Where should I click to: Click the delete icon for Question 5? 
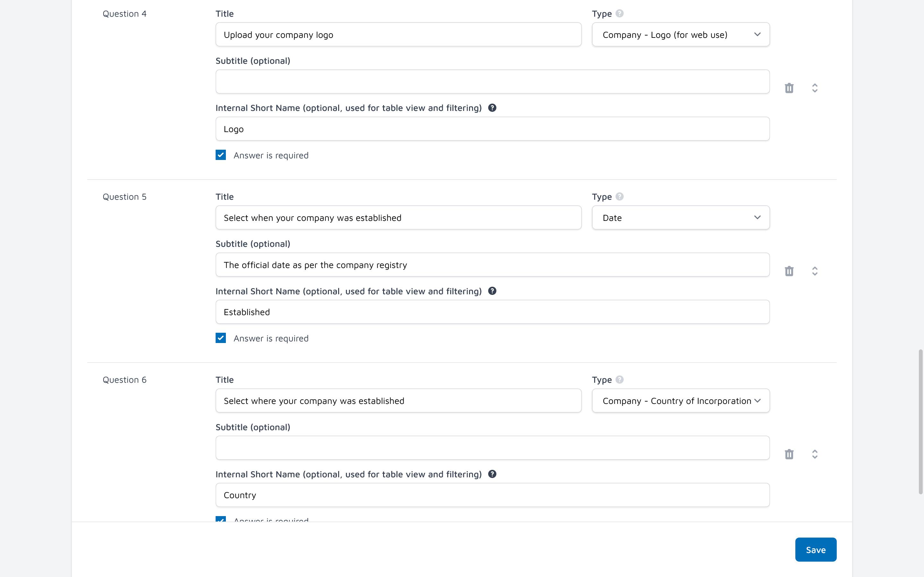point(789,271)
